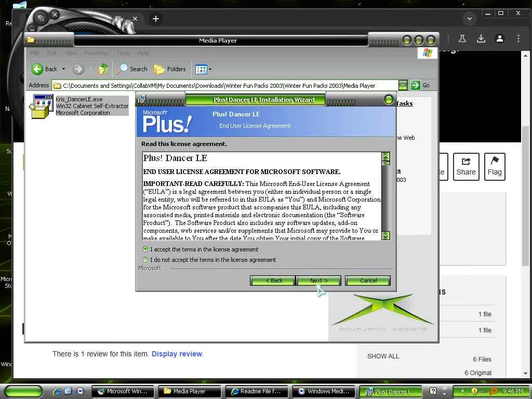Screen dimensions: 532x399
Task: Open the browser tab search dropdown
Action: pyautogui.click(x=470, y=18)
